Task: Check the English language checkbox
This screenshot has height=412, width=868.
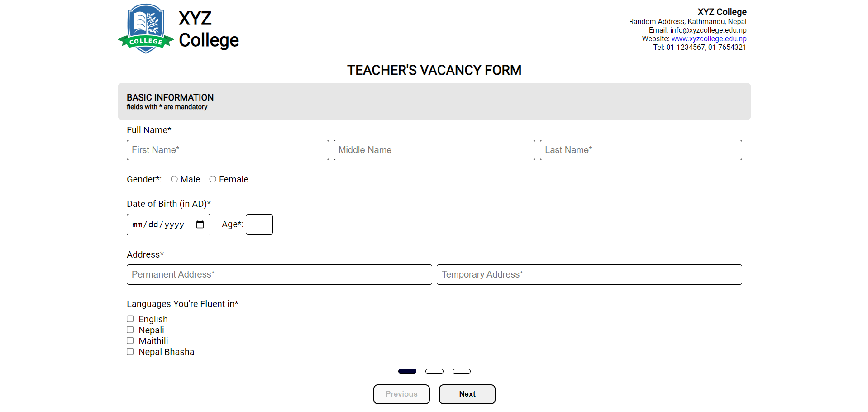Action: click(130, 319)
